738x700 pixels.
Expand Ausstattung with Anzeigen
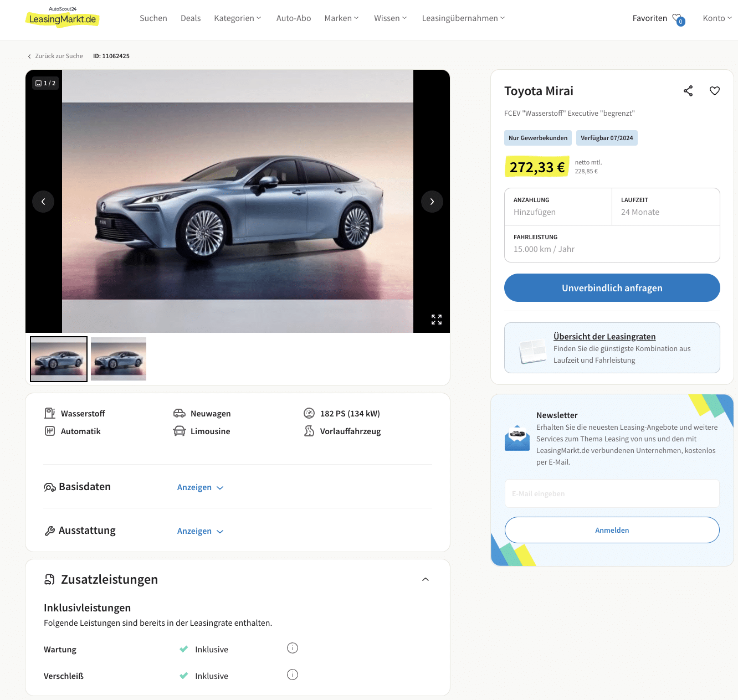point(201,531)
